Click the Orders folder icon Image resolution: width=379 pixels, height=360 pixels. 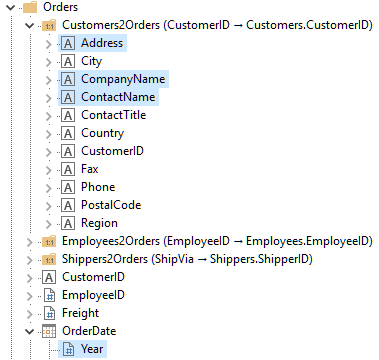(30, 7)
